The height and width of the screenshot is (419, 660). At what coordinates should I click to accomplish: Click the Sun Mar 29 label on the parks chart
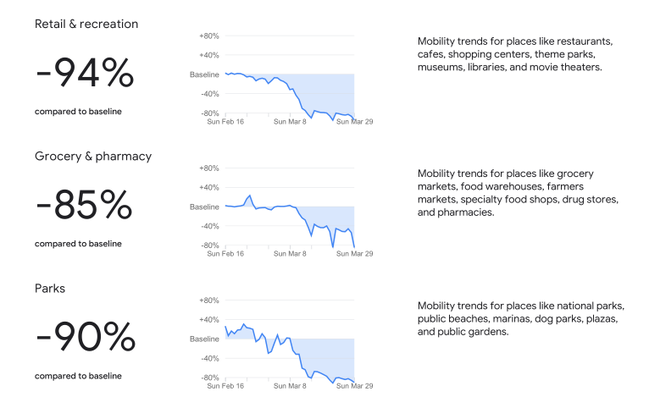coord(354,386)
